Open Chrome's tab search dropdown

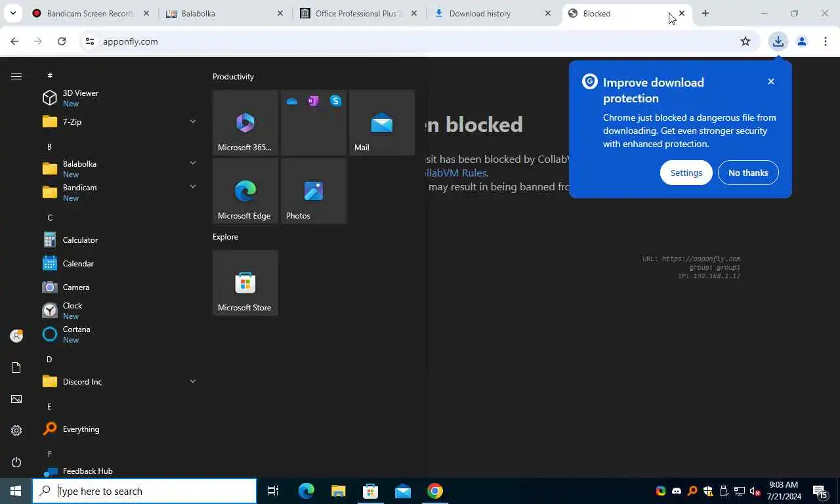click(12, 13)
